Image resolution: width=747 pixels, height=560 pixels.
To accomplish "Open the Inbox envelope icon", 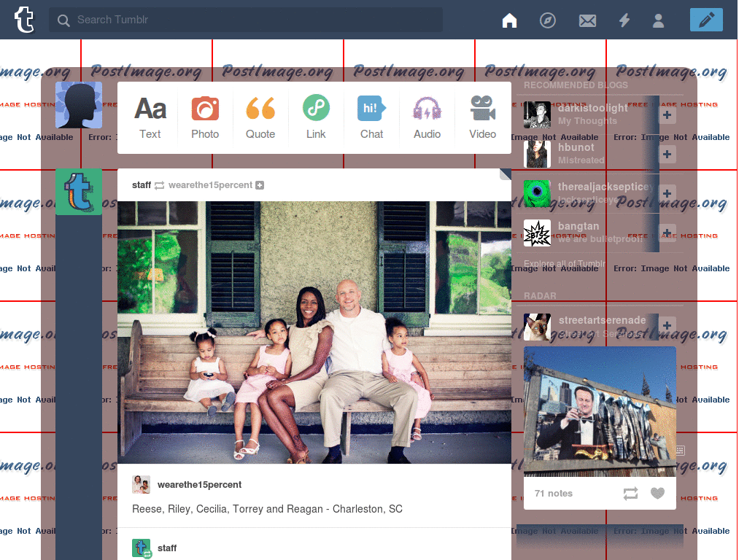I will click(x=587, y=20).
